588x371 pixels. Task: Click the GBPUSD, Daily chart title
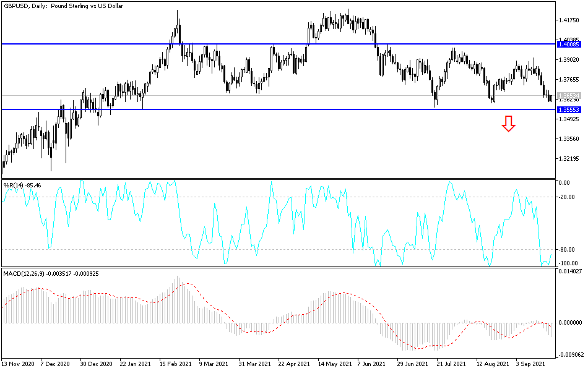pyautogui.click(x=62, y=6)
